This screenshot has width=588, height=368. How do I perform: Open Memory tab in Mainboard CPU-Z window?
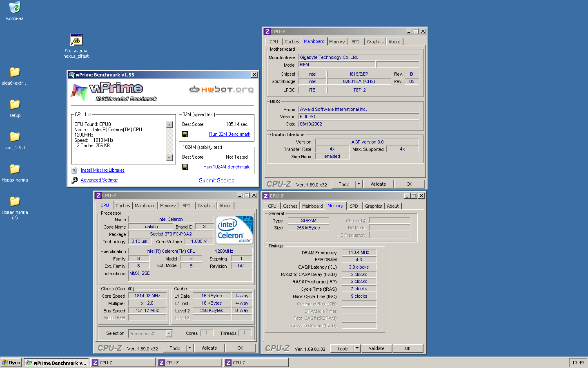(337, 42)
